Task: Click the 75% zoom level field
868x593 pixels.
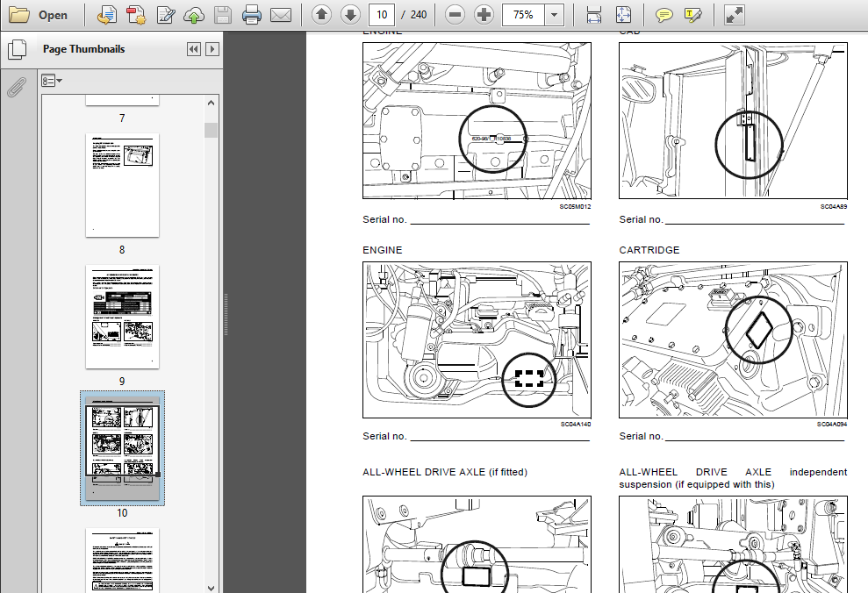Action: click(x=523, y=15)
